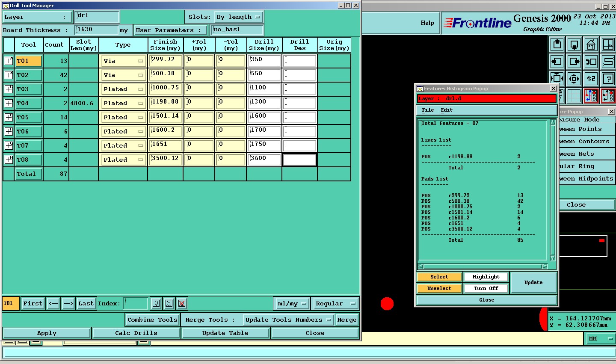Click the Board Thickness input field

click(x=96, y=30)
